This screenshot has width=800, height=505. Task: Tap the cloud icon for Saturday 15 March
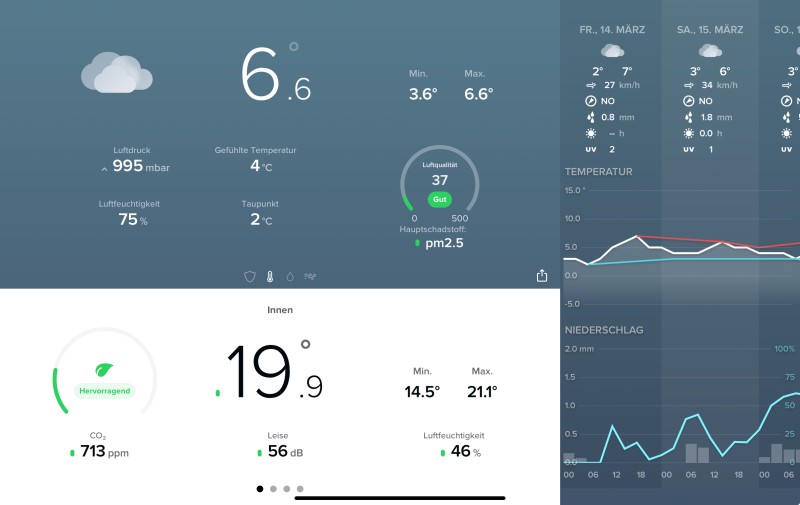coord(710,50)
